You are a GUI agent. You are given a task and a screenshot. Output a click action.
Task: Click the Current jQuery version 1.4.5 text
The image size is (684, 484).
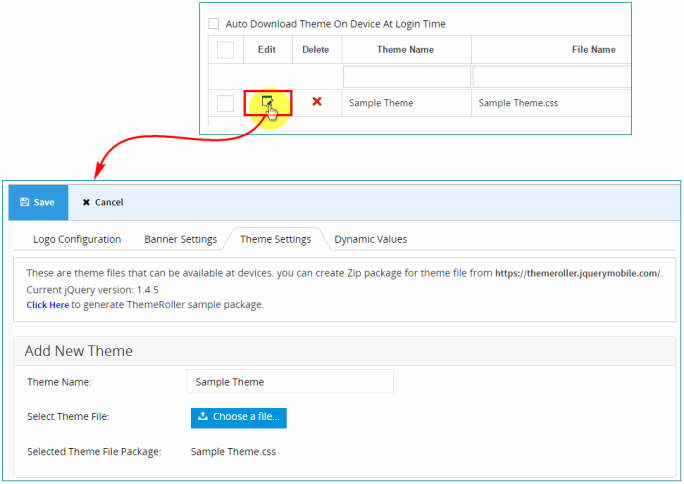[x=92, y=290]
